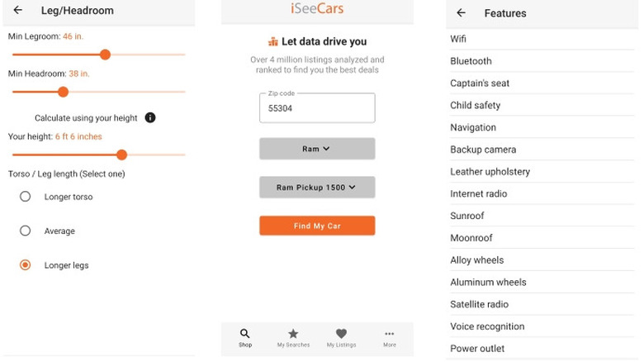Select the Longer torso option
The width and height of the screenshot is (644, 362).
[26, 197]
